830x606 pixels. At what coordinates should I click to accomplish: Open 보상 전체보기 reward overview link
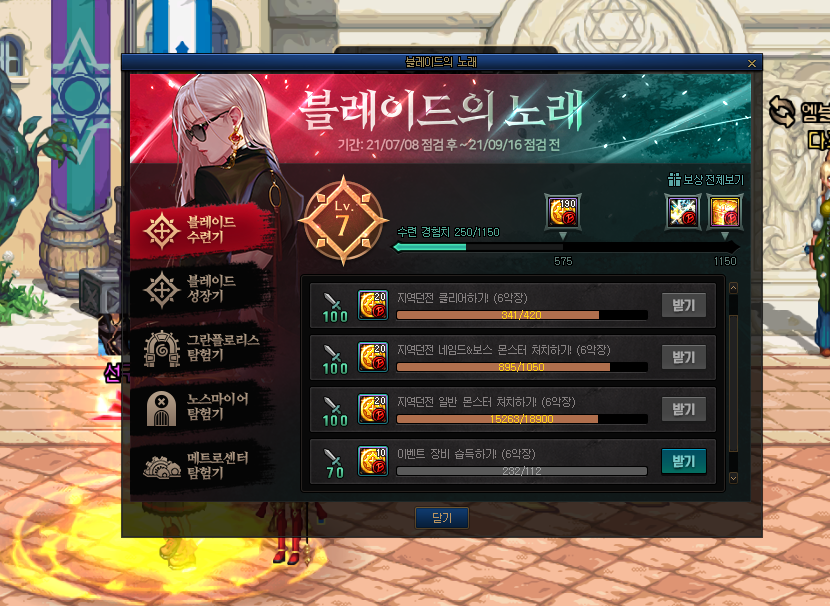point(706,179)
